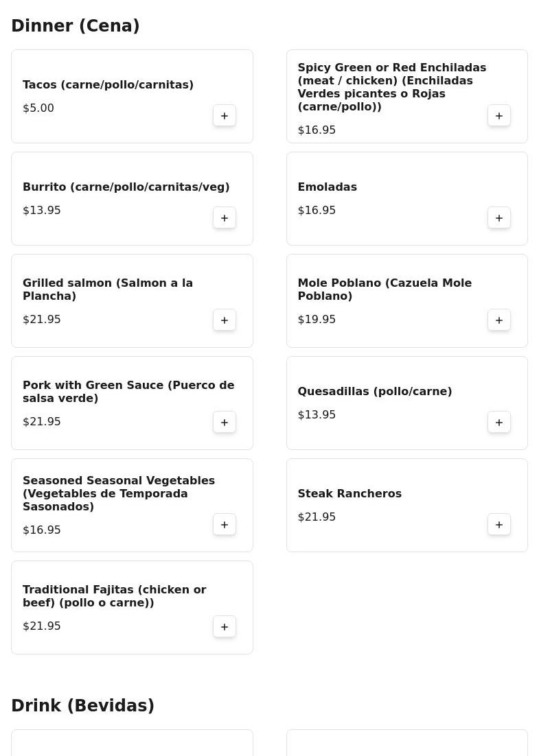539x756 pixels.
Task: Add Traditional Fajitas to cart
Action: pos(225,626)
